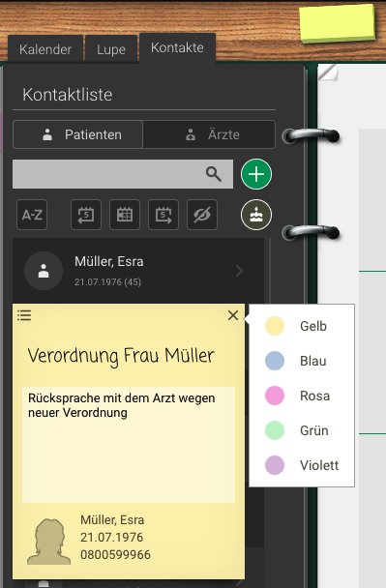Close the yellow sticky note
386x588 pixels.
click(x=233, y=315)
